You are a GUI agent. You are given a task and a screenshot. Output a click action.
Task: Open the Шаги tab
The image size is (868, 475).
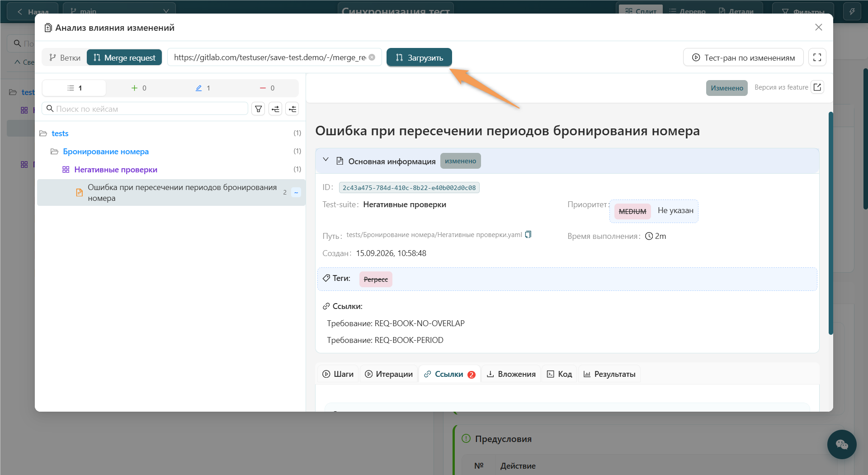coord(338,374)
